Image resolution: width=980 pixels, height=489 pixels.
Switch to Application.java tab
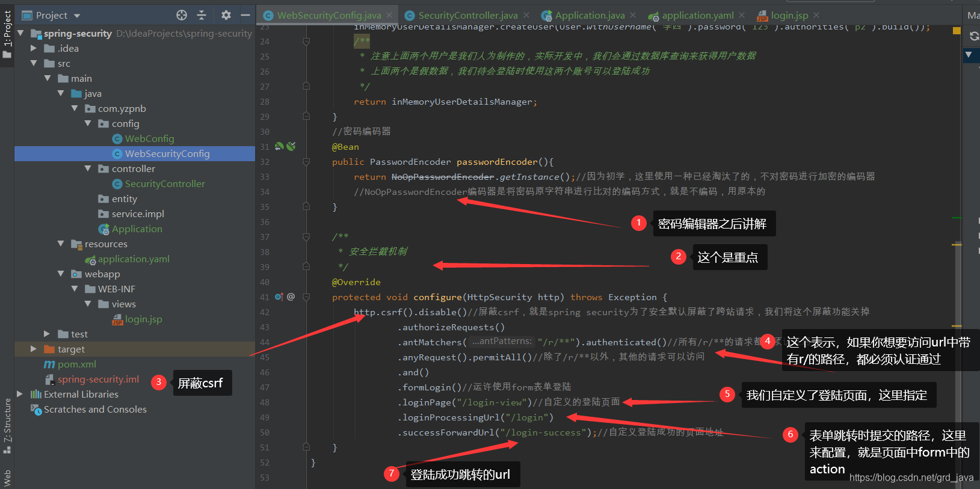coord(590,15)
